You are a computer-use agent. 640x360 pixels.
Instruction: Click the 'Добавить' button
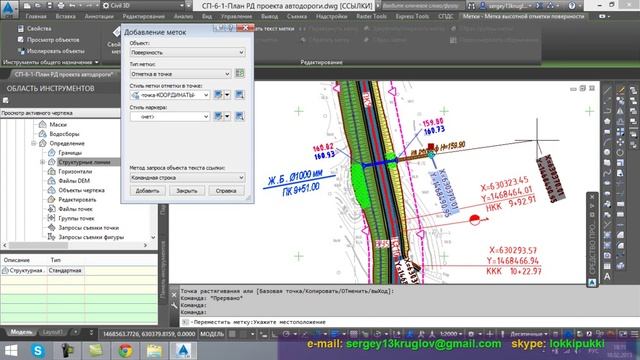pos(147,191)
